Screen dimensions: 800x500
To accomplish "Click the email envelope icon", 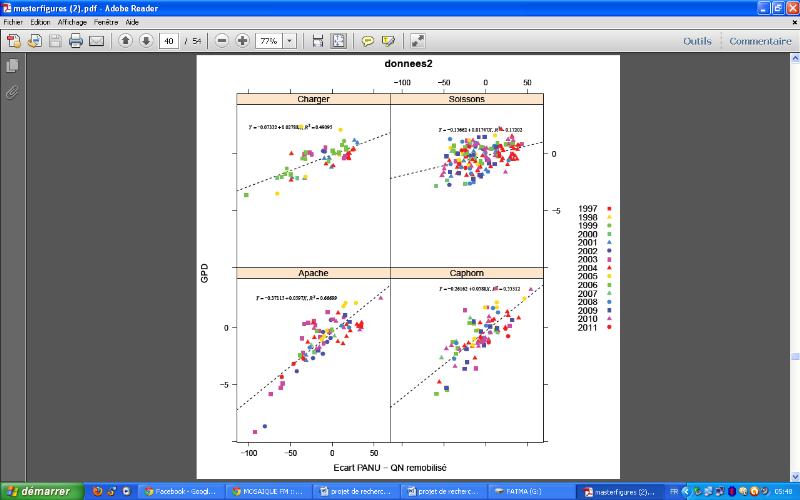I will click(x=97, y=41).
